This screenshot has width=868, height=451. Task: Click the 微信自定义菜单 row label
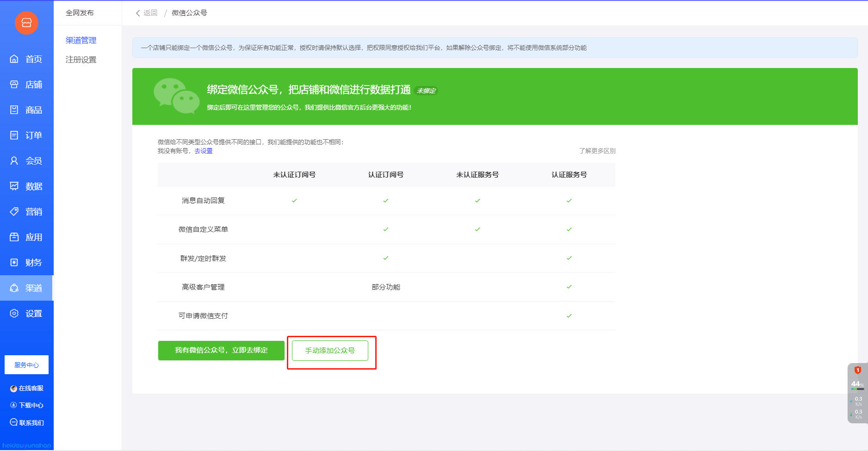click(203, 229)
